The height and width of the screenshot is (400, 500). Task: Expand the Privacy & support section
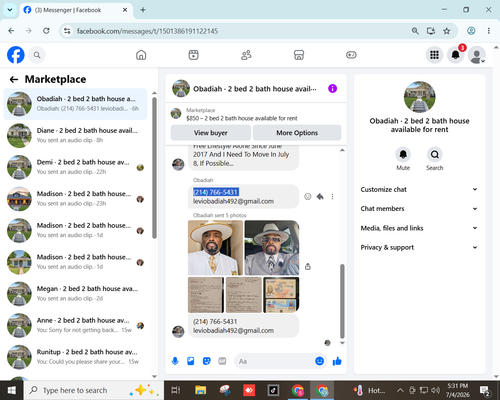(x=419, y=247)
